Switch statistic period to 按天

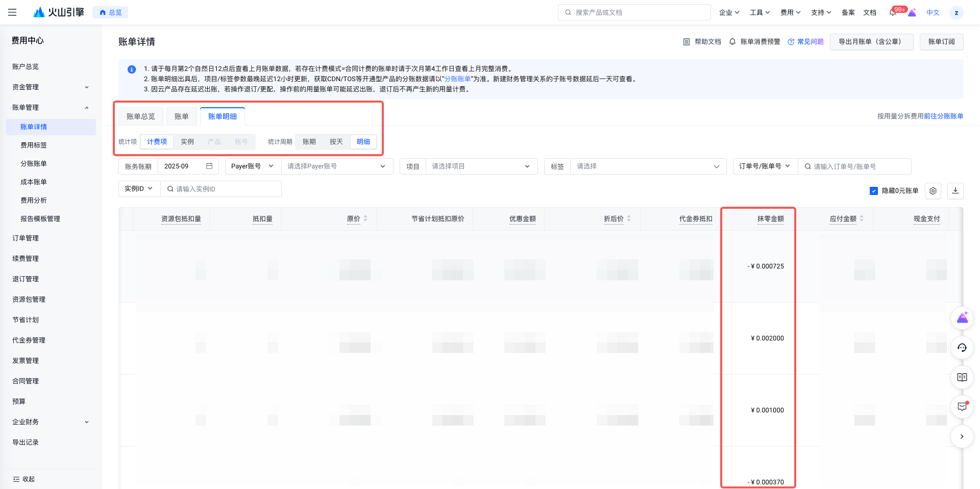[336, 142]
